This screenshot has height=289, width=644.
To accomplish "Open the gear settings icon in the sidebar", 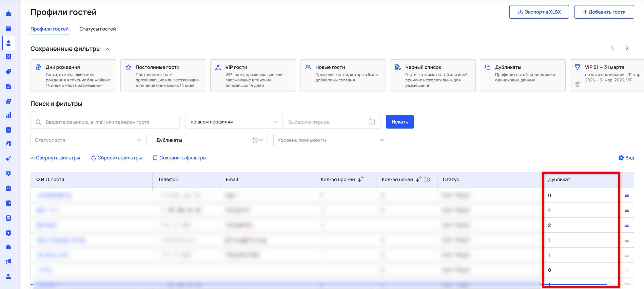I will [x=8, y=173].
